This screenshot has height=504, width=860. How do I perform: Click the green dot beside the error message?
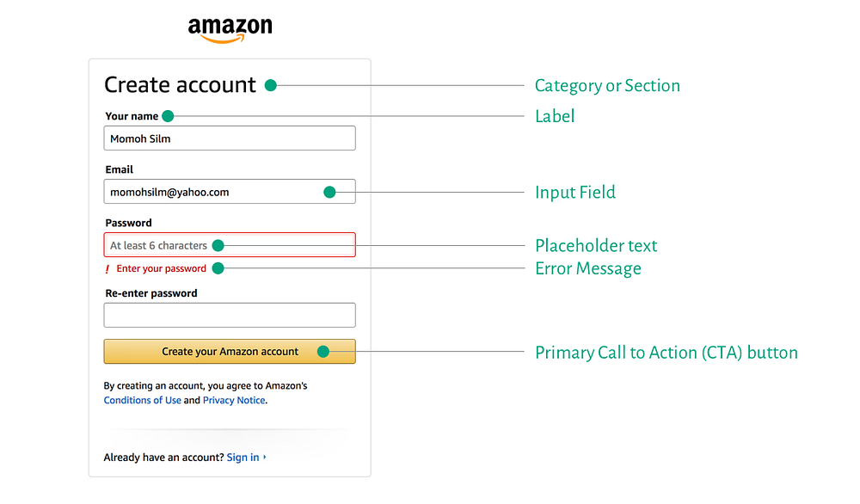point(218,268)
